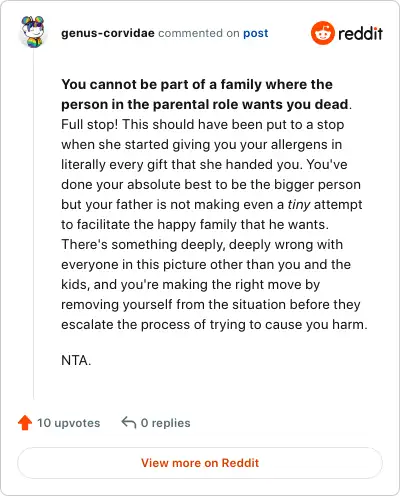Click the reddit wordmark text
400x496 pixels.
[x=360, y=33]
